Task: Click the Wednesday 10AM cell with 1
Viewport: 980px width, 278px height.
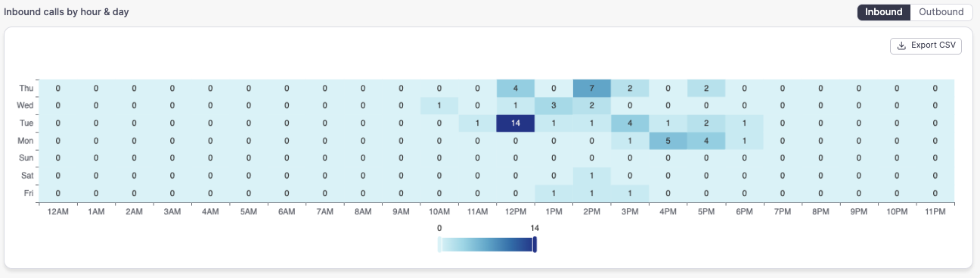Action: coord(439,105)
